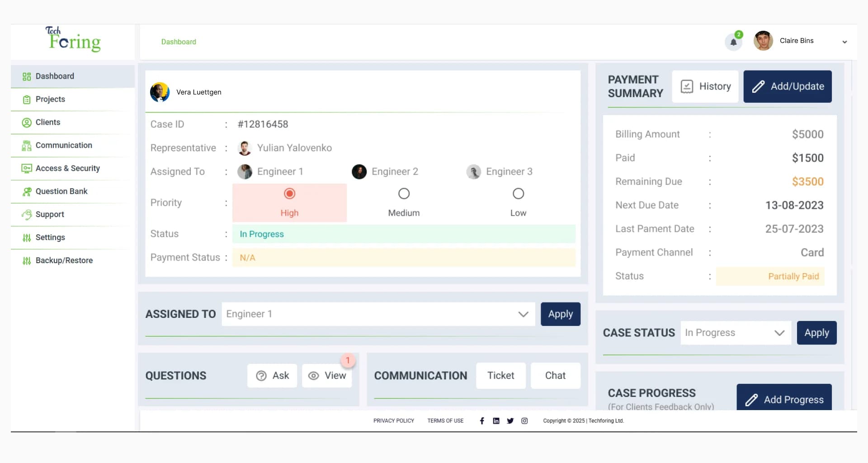The image size is (868, 463).
Task: Click the Question Bank sidebar icon
Action: [x=27, y=192]
